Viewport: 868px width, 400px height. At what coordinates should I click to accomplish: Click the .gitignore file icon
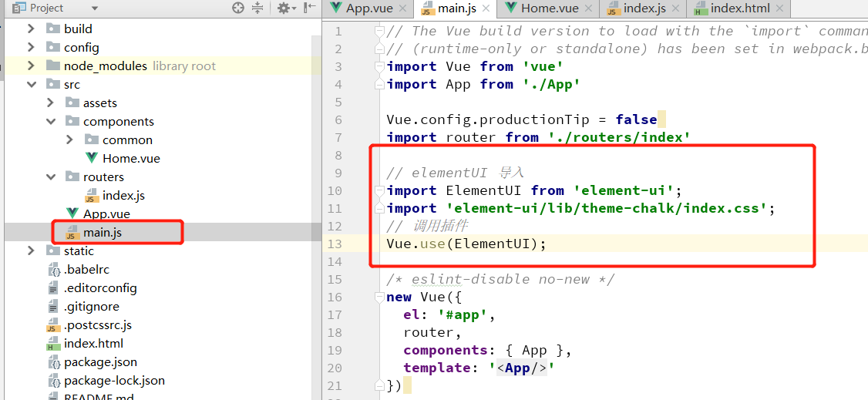point(54,307)
